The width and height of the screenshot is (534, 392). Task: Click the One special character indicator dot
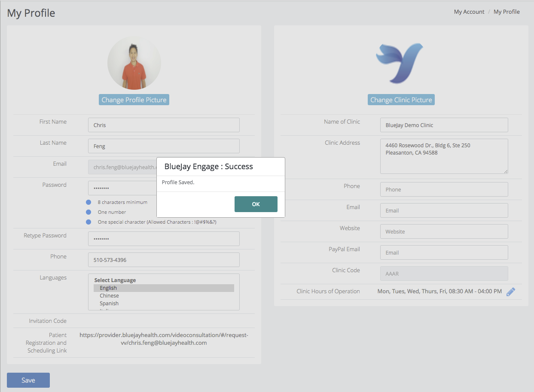pos(88,222)
